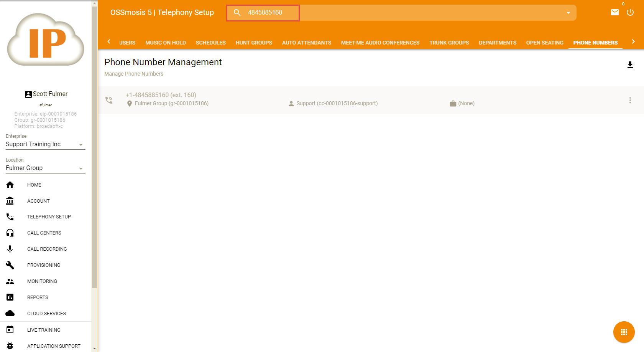Click the Provisioning wrench icon
This screenshot has height=352, width=644.
tap(10, 265)
